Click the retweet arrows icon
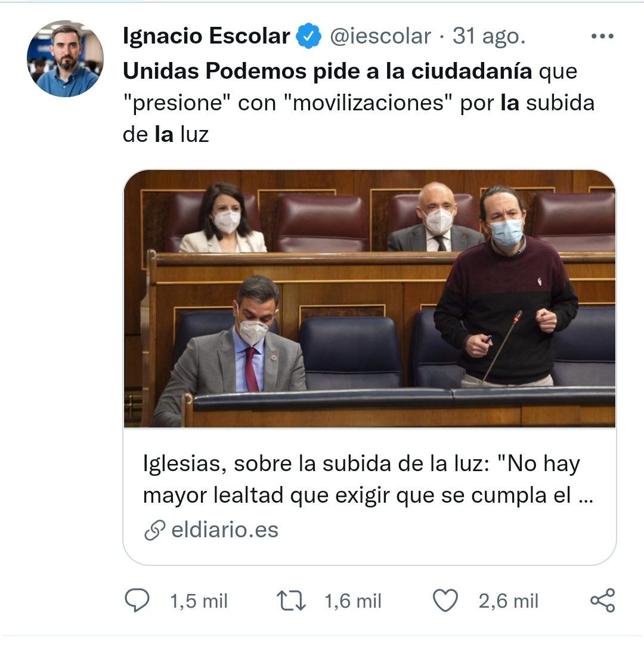Viewport: 644px width, 653px height. tap(291, 601)
